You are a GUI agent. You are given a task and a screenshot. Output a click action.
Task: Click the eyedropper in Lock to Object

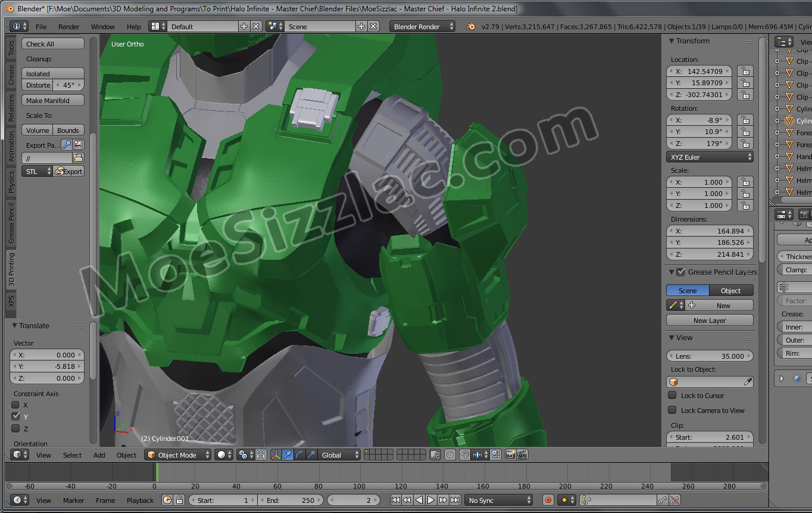748,382
